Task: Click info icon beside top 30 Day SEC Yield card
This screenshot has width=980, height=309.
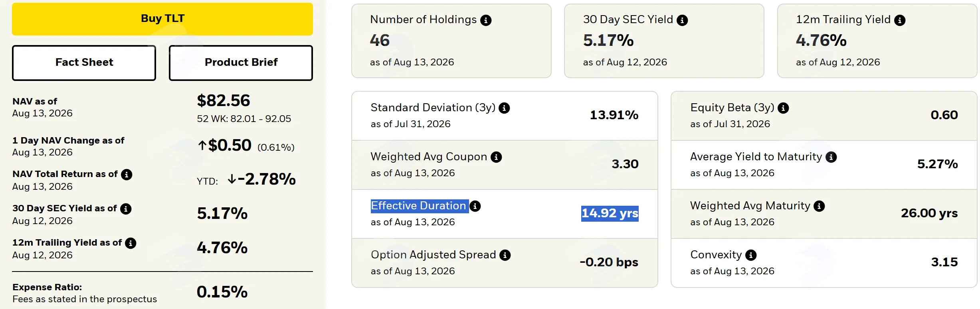Action: click(682, 20)
